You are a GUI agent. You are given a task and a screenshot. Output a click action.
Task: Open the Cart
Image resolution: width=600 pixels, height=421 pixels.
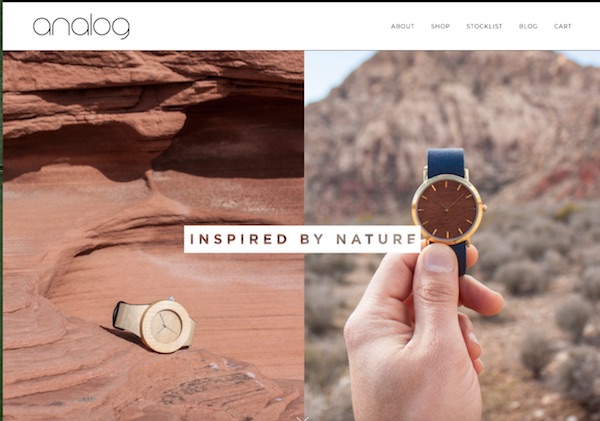562,26
